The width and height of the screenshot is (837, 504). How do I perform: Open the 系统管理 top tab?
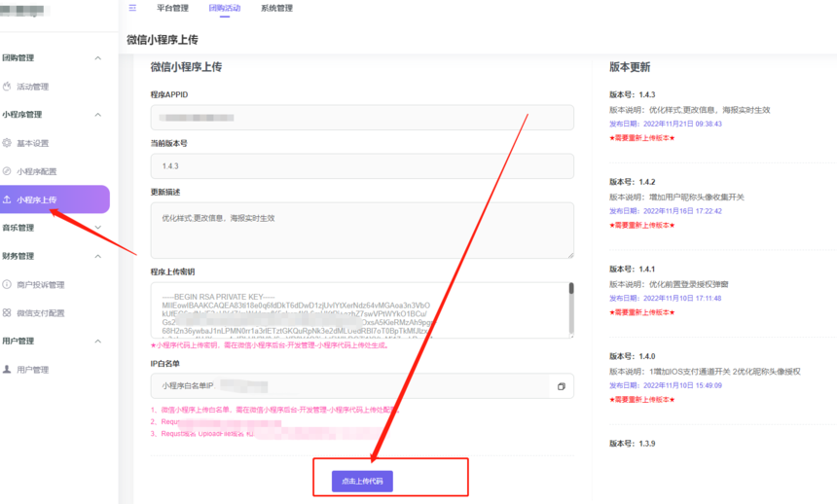click(276, 8)
